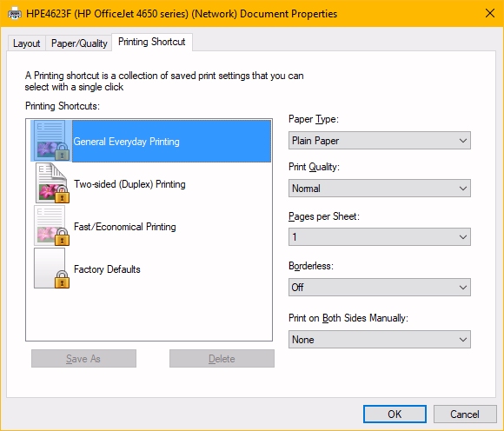Click the Save As button
Viewport: 504px width, 431px height.
[x=83, y=358]
